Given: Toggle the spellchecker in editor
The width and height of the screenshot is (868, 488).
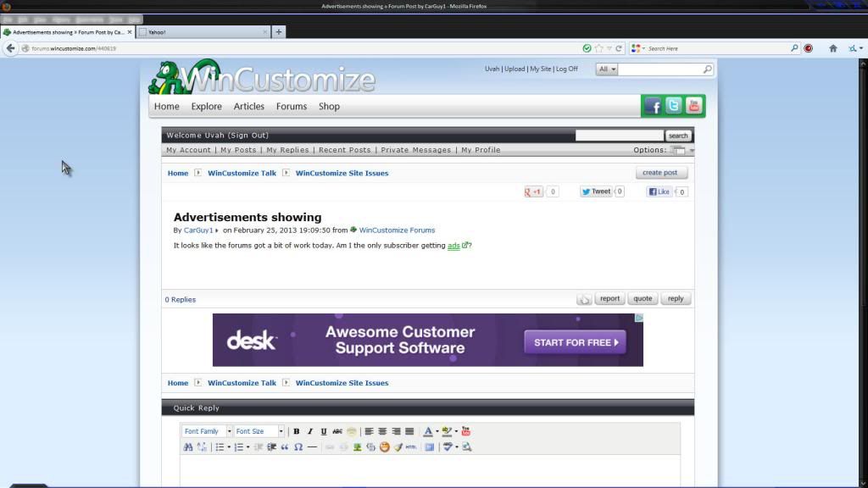Looking at the screenshot, I should tap(448, 447).
